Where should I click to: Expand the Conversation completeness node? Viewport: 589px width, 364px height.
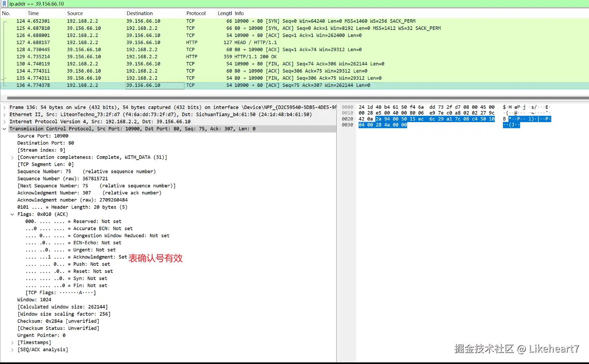12,157
